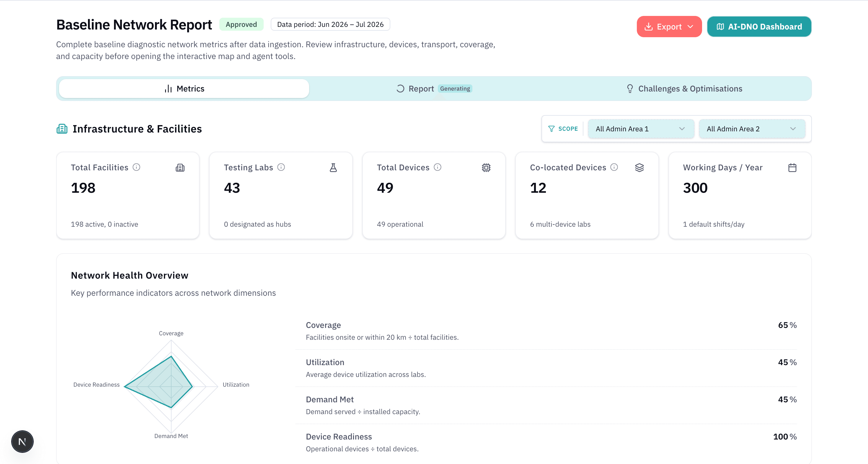Click the loading spinner icon on Report tab
868x464 pixels.
click(400, 89)
